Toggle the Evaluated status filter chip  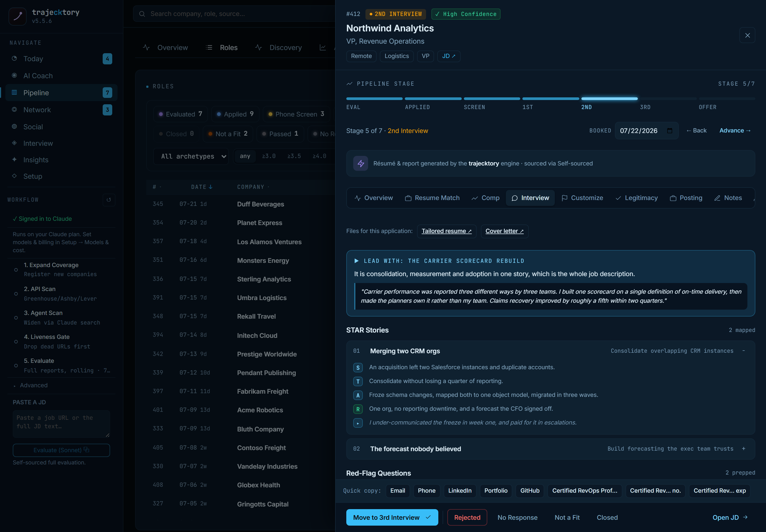point(181,114)
